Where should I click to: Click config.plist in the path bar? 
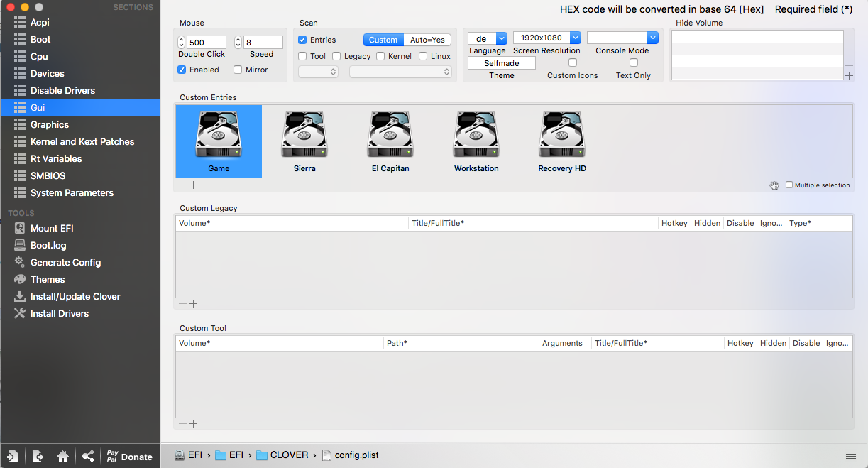click(351, 455)
